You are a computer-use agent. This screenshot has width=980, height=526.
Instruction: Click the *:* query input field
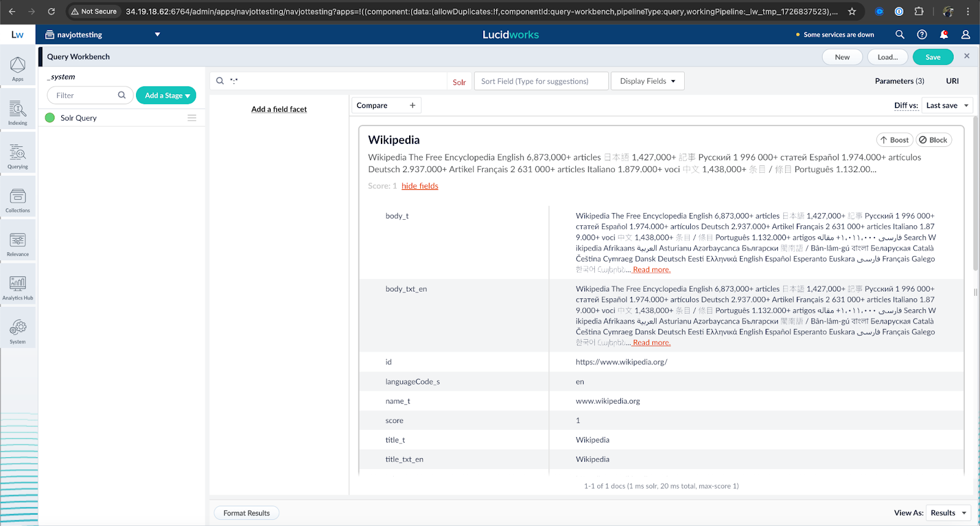point(337,81)
